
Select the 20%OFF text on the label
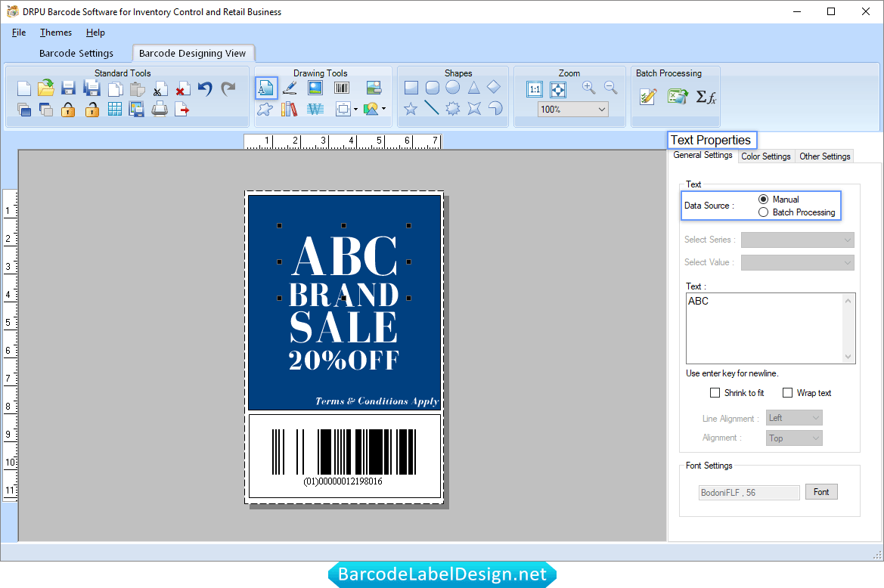[344, 361]
